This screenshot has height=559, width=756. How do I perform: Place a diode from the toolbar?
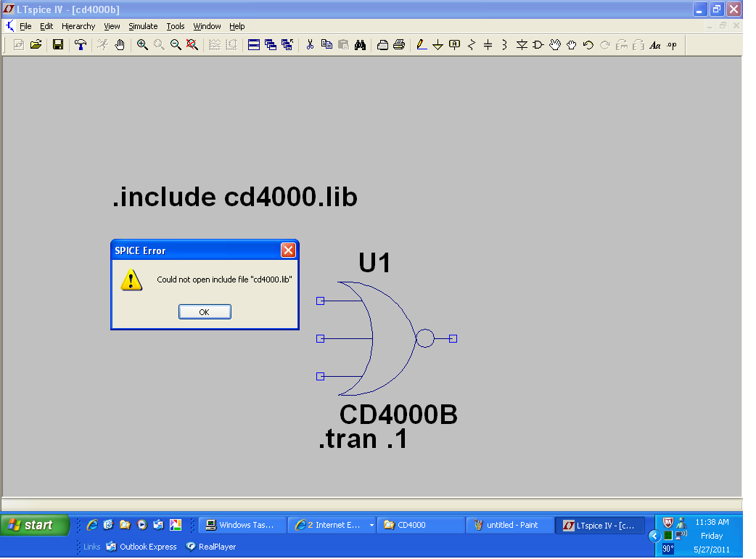(522, 45)
